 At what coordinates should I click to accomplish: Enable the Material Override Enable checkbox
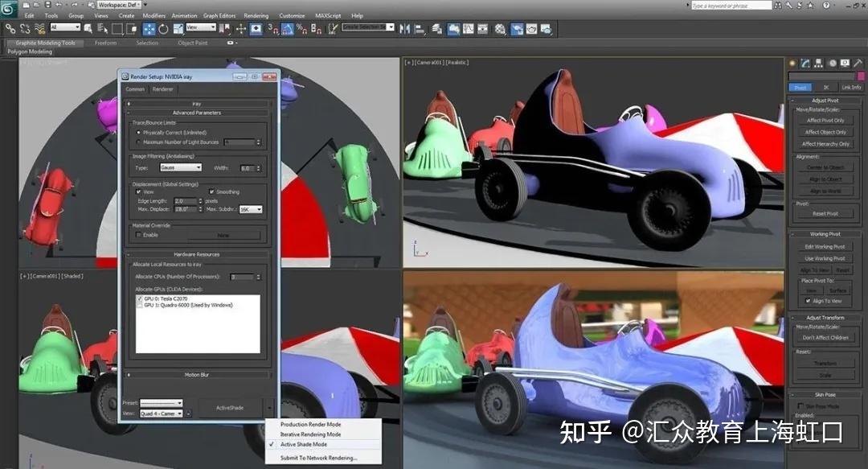pyautogui.click(x=137, y=233)
